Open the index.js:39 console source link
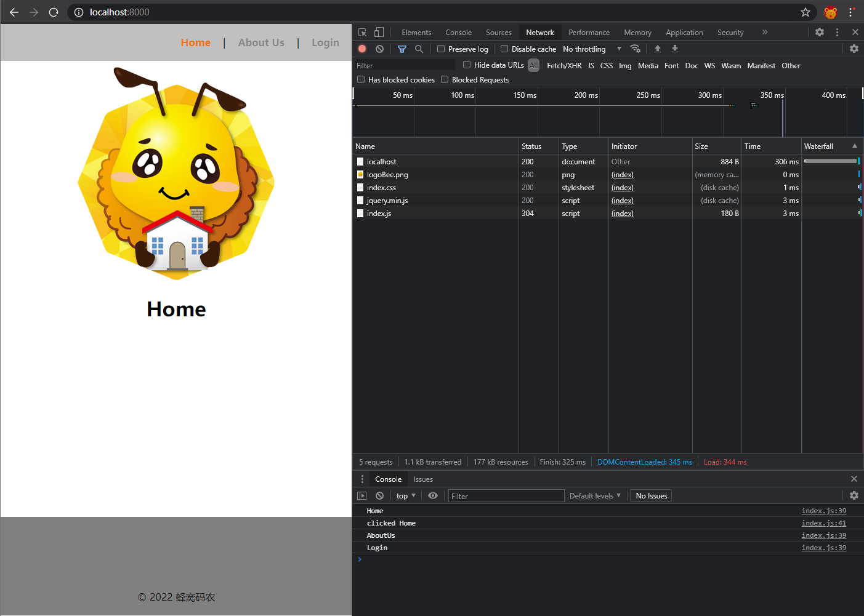 pyautogui.click(x=823, y=511)
